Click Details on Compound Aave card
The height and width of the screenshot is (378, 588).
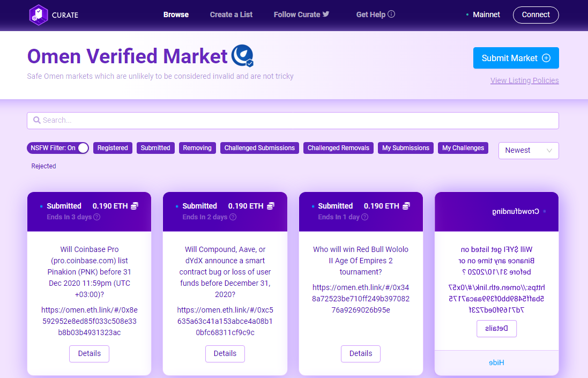click(225, 354)
